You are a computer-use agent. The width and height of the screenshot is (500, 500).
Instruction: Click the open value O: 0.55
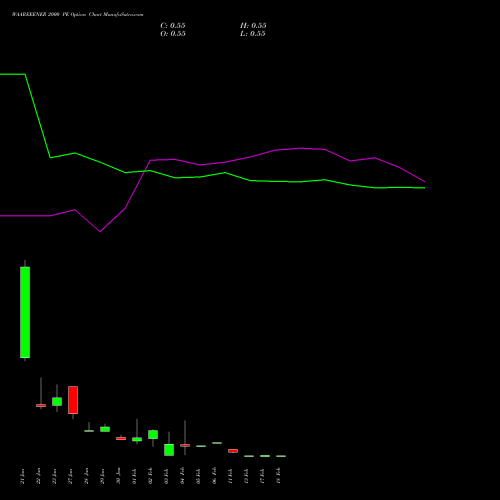coord(173,34)
